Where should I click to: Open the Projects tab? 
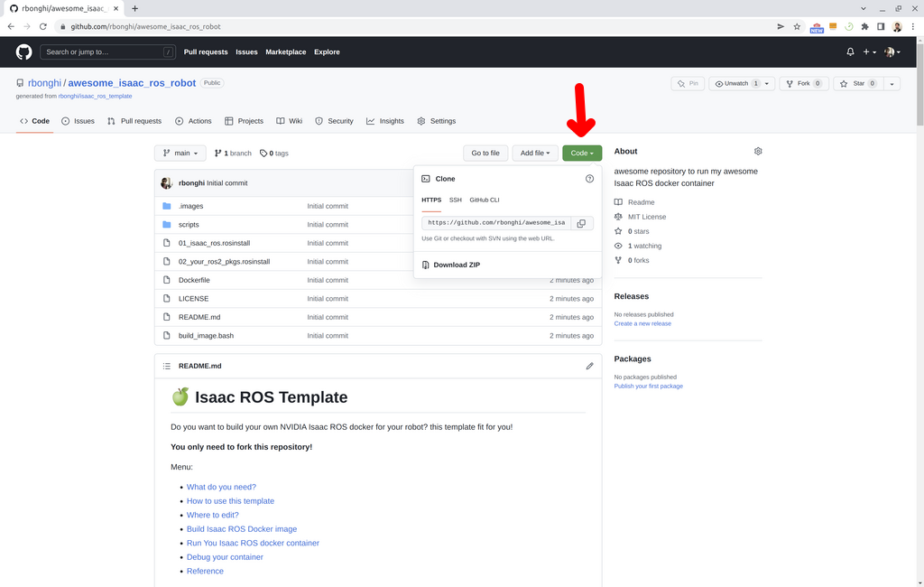pyautogui.click(x=244, y=121)
